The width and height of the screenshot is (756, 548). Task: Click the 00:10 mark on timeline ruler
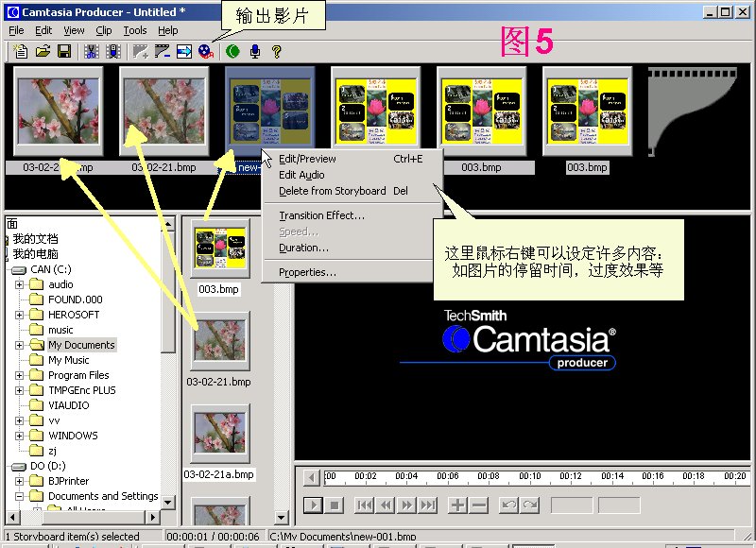pyautogui.click(x=529, y=476)
